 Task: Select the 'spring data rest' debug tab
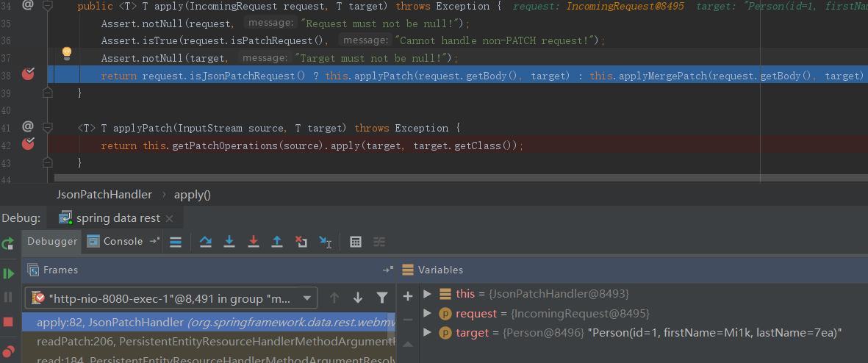(112, 218)
